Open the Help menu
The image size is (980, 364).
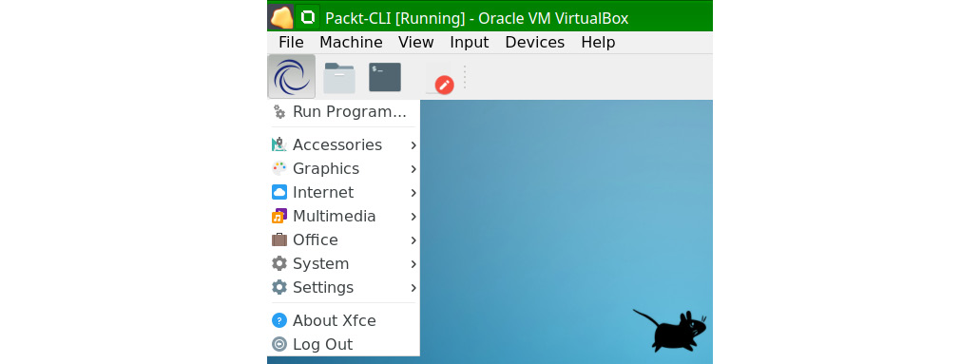(x=598, y=42)
